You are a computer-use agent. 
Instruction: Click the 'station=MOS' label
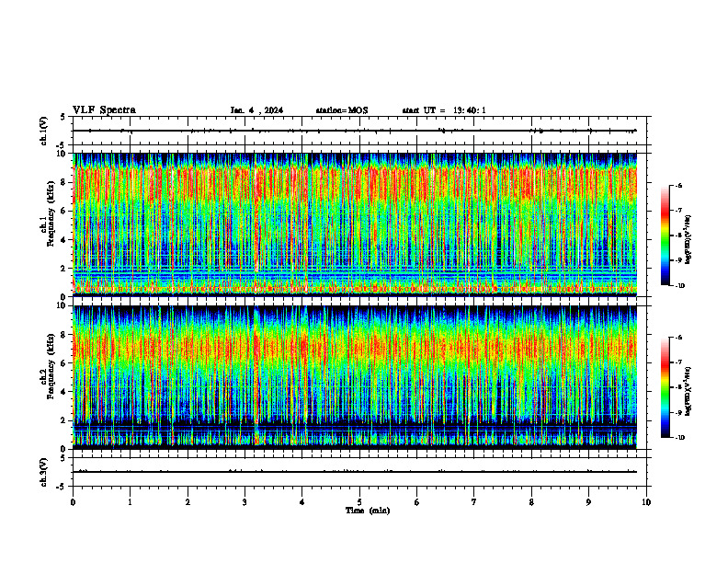point(342,110)
